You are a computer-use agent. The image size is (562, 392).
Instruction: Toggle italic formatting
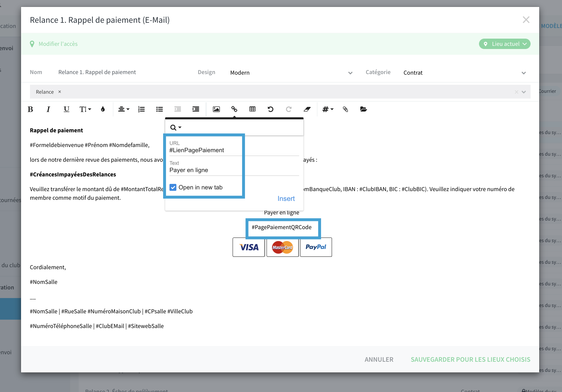48,109
